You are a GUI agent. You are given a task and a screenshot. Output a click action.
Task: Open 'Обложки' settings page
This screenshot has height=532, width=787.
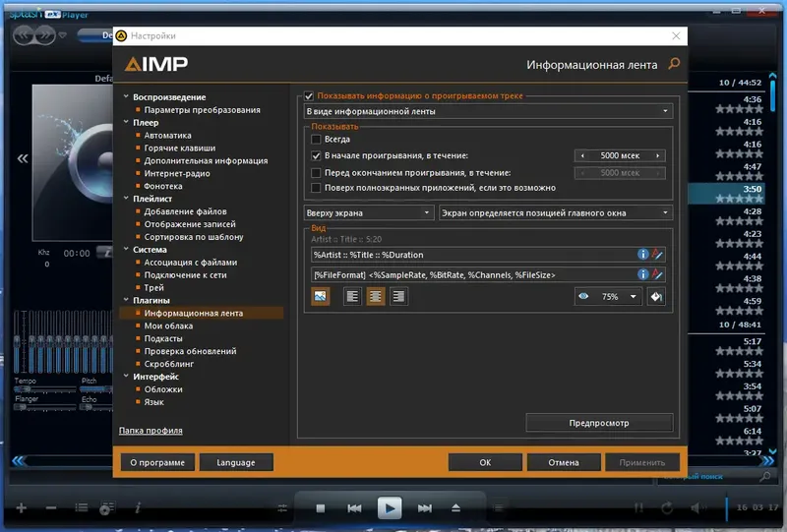[163, 389]
